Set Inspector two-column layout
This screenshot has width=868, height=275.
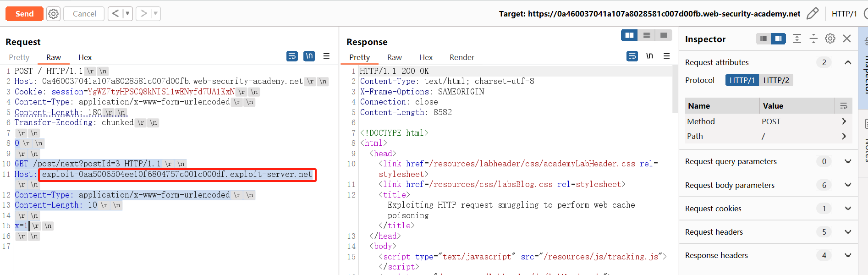[x=778, y=39]
